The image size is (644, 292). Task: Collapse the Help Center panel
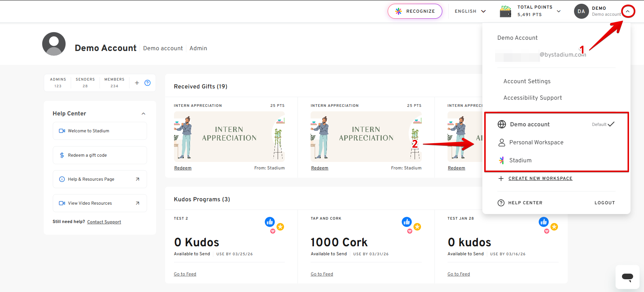pyautogui.click(x=143, y=114)
